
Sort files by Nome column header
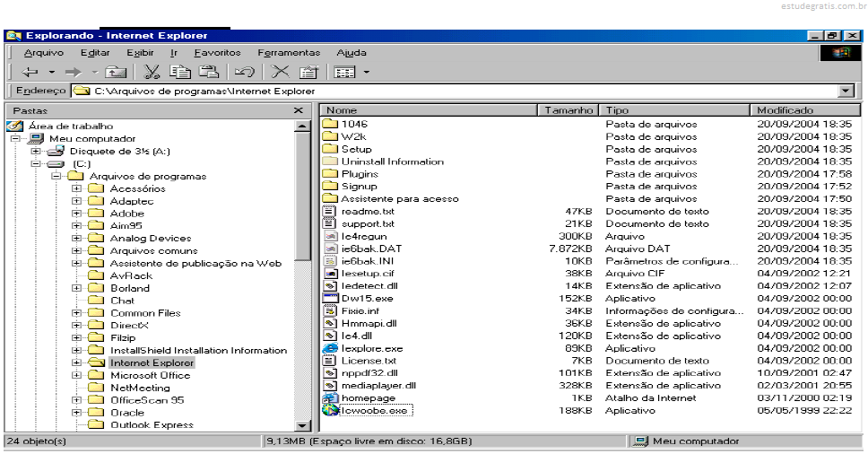[429, 110]
